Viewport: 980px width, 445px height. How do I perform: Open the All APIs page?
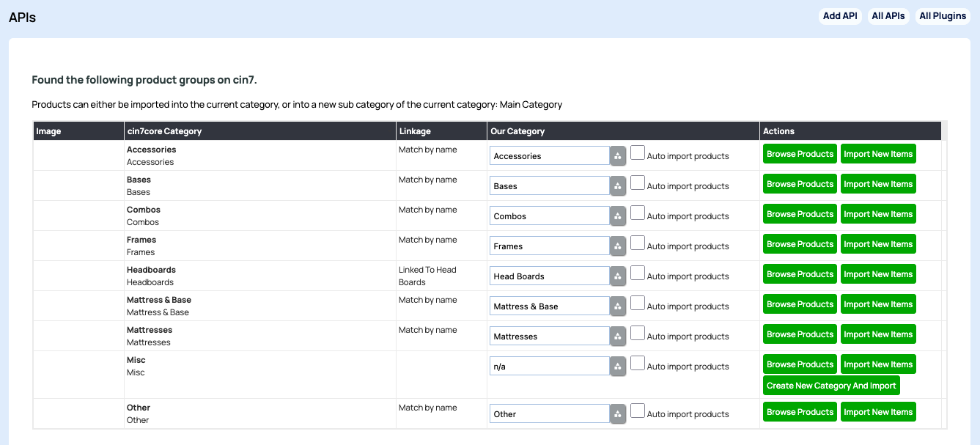pyautogui.click(x=888, y=16)
